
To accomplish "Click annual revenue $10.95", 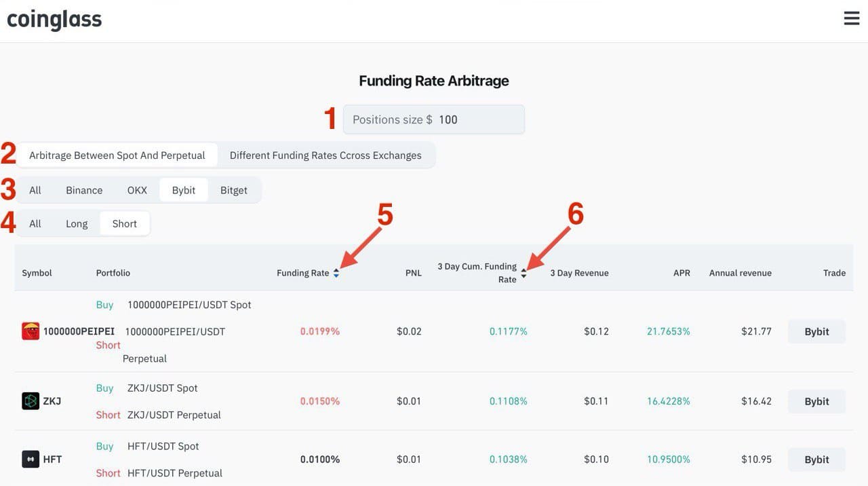I will click(x=756, y=460).
